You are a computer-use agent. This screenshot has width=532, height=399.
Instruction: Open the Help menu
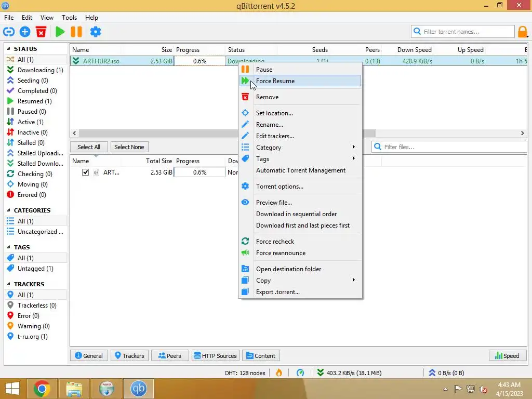pyautogui.click(x=91, y=18)
